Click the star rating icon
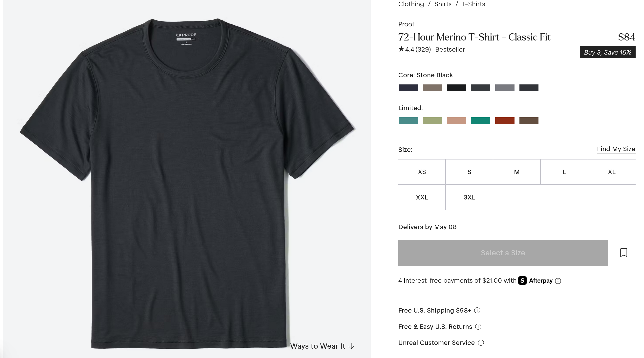 [x=401, y=49]
